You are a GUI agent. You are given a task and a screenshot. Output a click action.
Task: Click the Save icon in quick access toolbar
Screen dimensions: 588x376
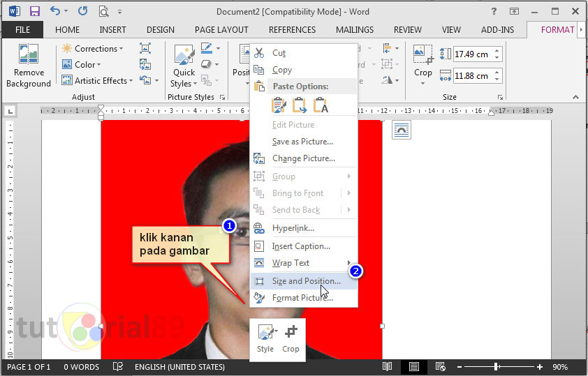pos(35,11)
